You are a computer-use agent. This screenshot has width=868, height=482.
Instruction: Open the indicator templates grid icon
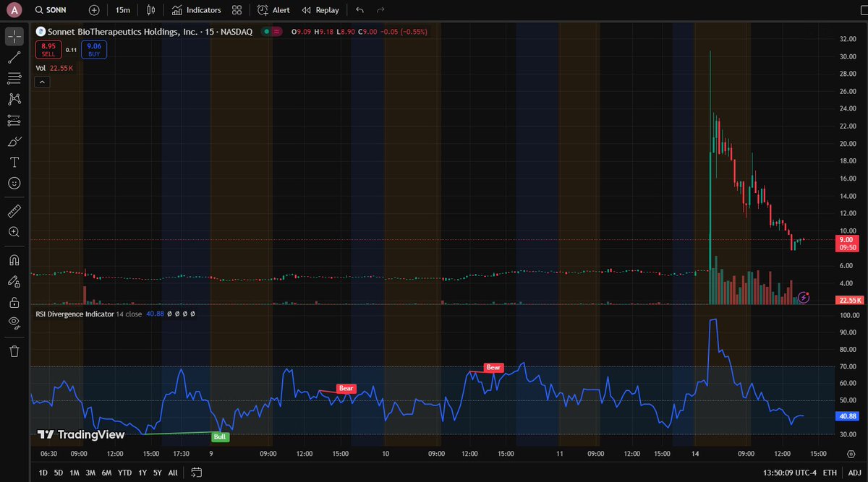[x=237, y=10]
